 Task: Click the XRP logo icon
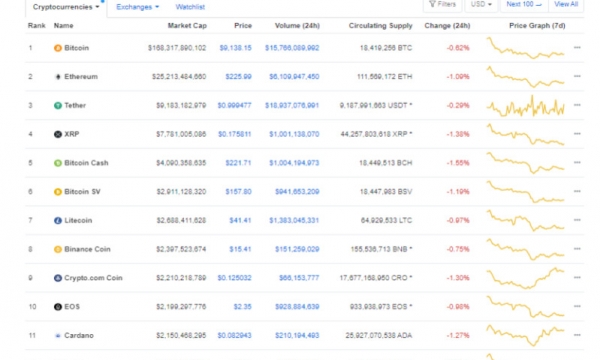click(x=57, y=134)
